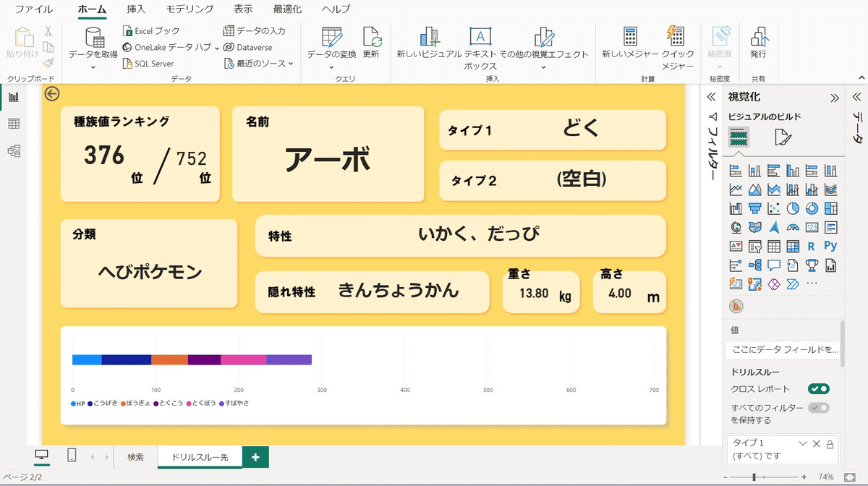Lock the タイプ1 drillthrough filter
The image size is (868, 486).
pyautogui.click(x=830, y=443)
